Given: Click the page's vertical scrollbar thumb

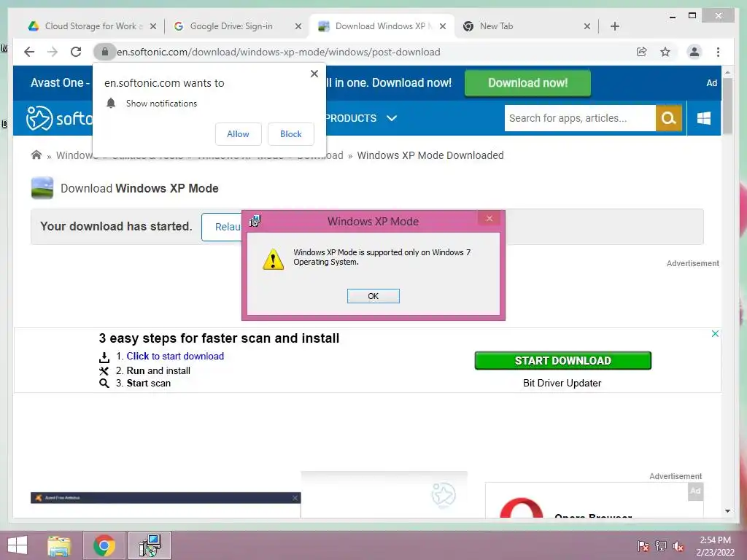Looking at the screenshot, I should [x=727, y=106].
